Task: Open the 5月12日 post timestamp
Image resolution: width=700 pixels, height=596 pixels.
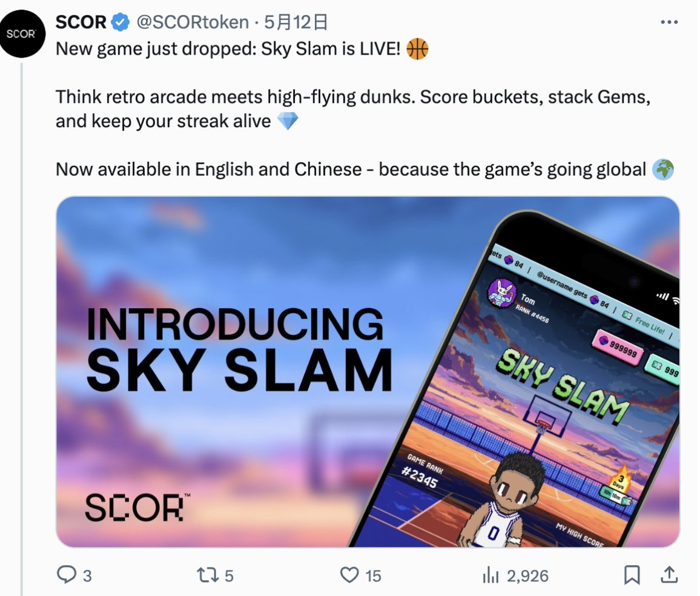Action: click(296, 22)
